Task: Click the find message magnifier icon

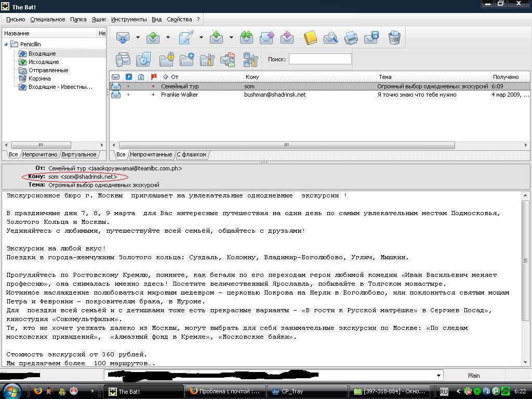Action: pyautogui.click(x=330, y=37)
